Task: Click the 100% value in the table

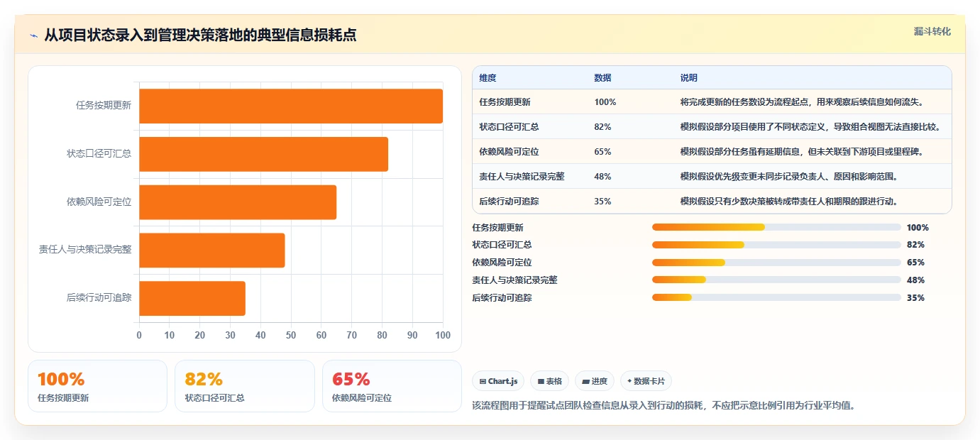Action: (605, 102)
